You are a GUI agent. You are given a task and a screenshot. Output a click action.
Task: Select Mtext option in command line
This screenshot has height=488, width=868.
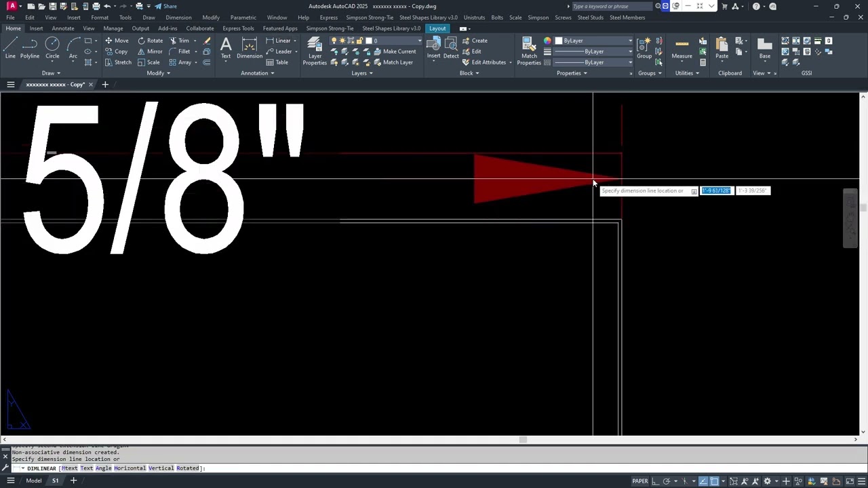[70, 468]
